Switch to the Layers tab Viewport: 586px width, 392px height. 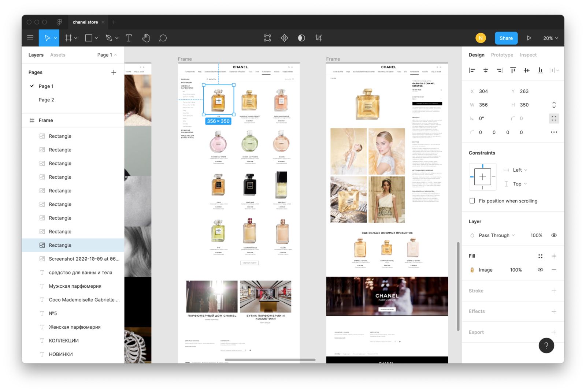[36, 55]
